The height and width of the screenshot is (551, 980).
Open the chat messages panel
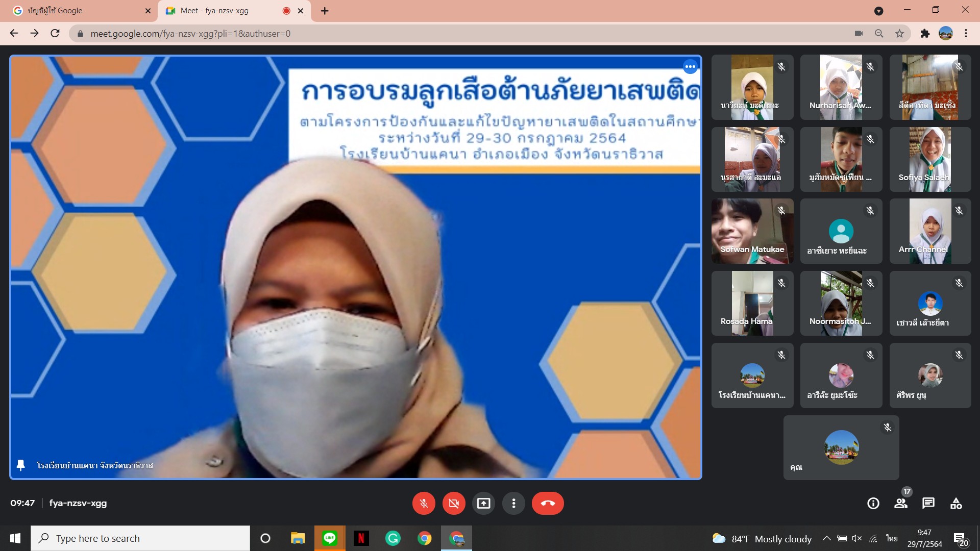[928, 504]
